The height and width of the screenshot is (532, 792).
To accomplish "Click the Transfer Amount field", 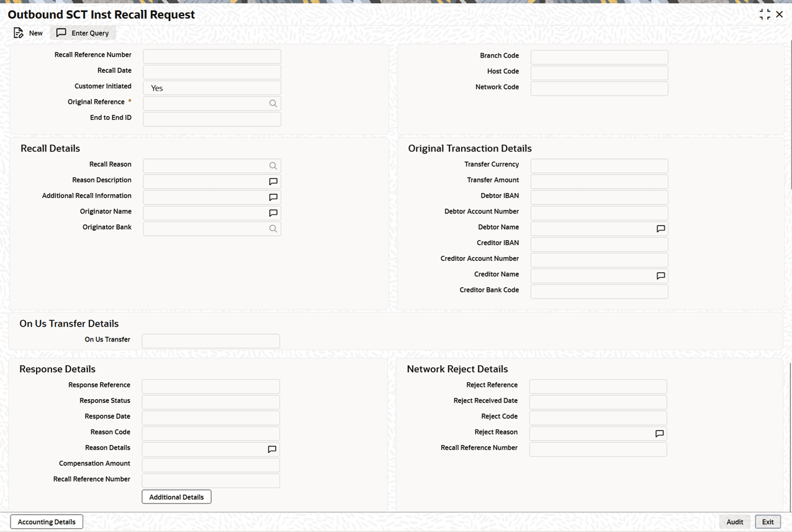I will [x=599, y=182].
